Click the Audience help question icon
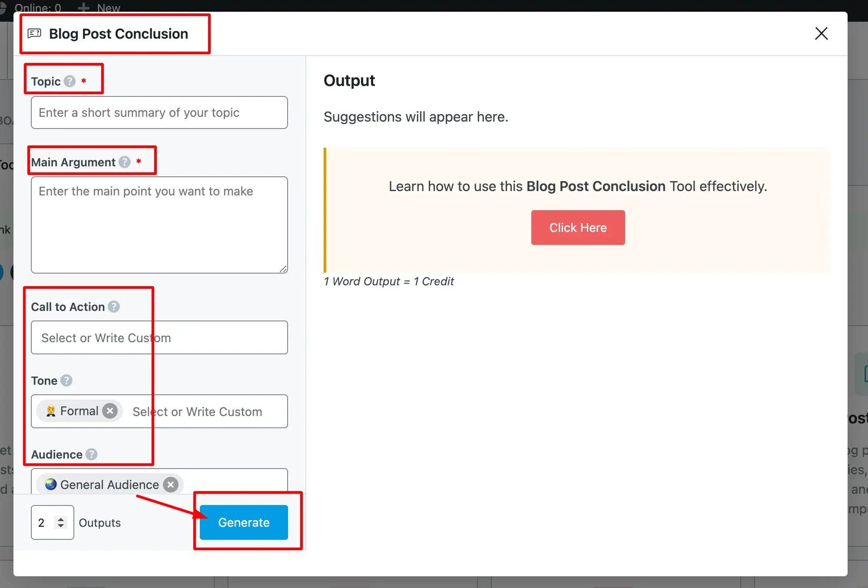 click(x=91, y=454)
